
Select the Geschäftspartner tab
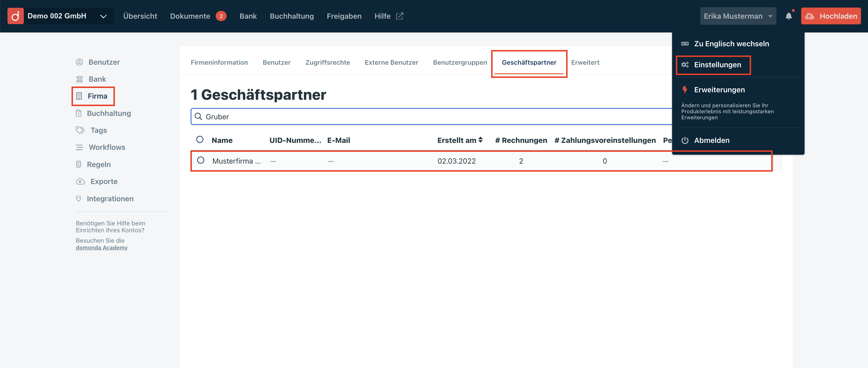click(x=529, y=62)
